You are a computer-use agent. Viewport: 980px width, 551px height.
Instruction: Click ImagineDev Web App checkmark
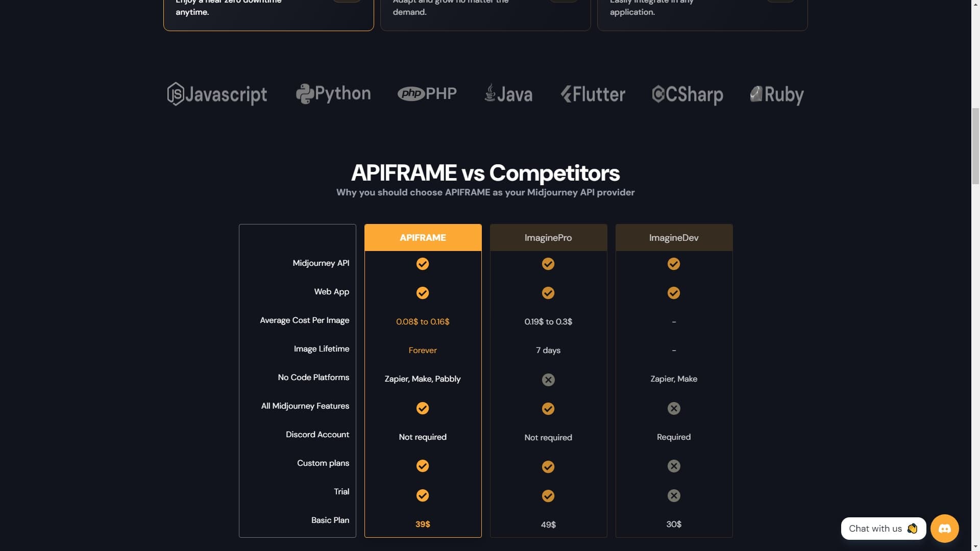[x=674, y=293]
